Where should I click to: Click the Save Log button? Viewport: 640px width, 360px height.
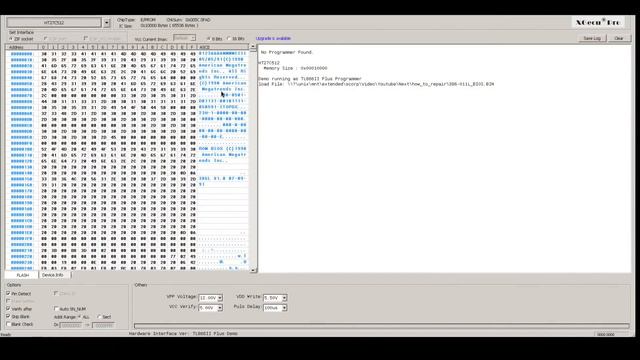pyautogui.click(x=592, y=38)
